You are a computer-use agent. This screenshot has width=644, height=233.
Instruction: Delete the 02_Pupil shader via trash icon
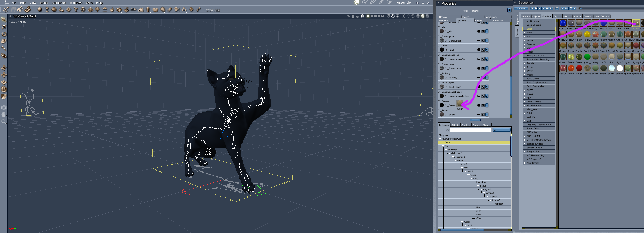pyautogui.click(x=479, y=50)
